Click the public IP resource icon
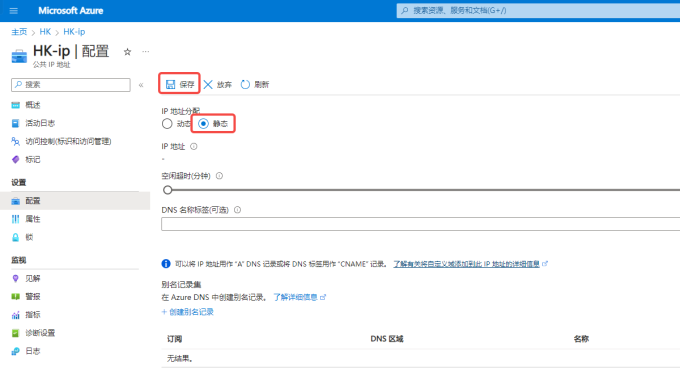 (19, 56)
